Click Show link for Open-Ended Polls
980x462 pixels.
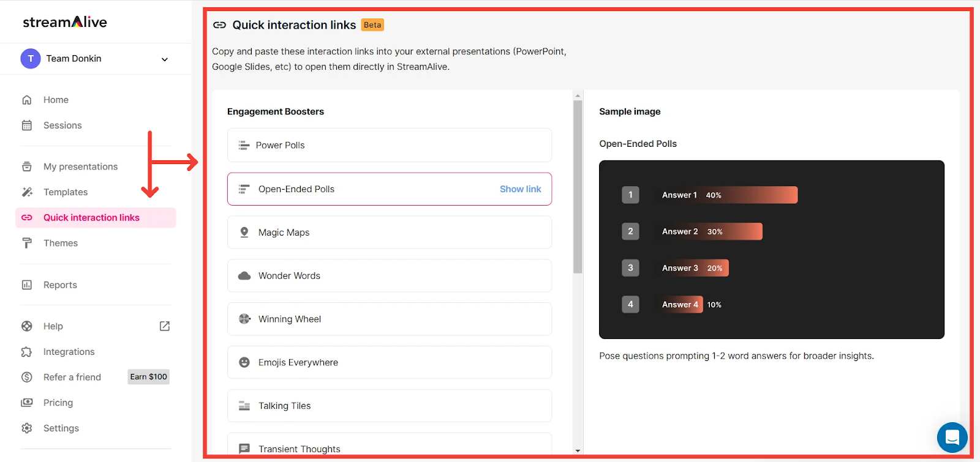(520, 189)
